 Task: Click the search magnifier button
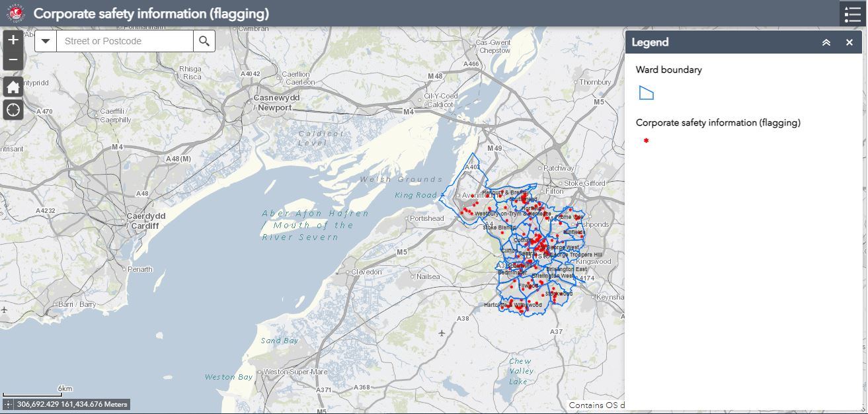204,41
